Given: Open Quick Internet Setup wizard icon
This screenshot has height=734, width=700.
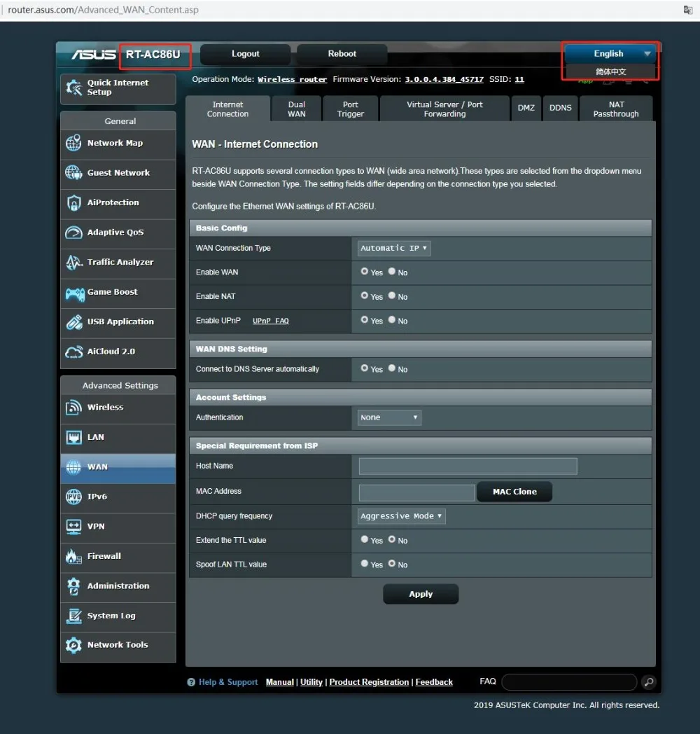Looking at the screenshot, I should pyautogui.click(x=74, y=87).
